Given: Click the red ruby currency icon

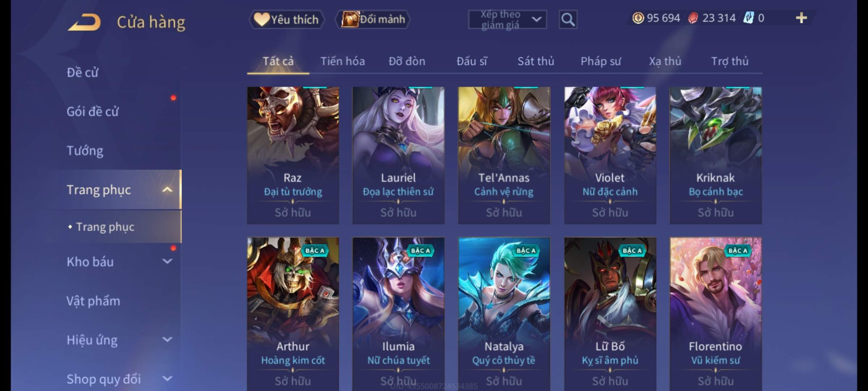Looking at the screenshot, I should (x=693, y=18).
